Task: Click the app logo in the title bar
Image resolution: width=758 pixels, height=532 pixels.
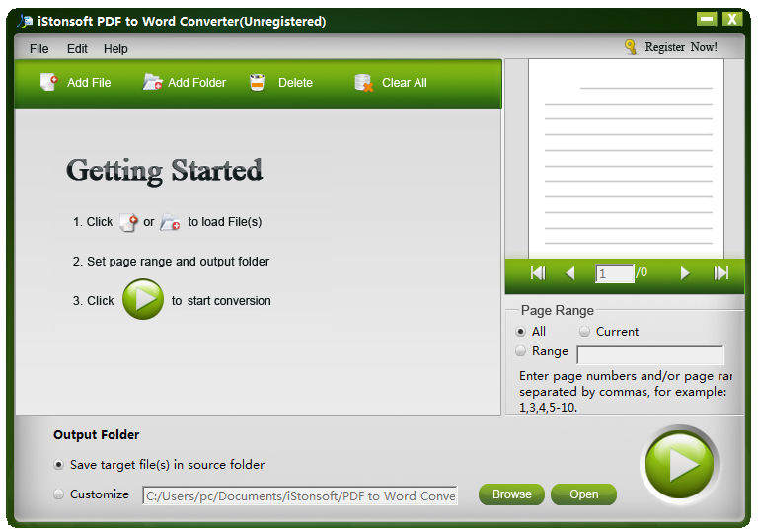Action: point(25,21)
